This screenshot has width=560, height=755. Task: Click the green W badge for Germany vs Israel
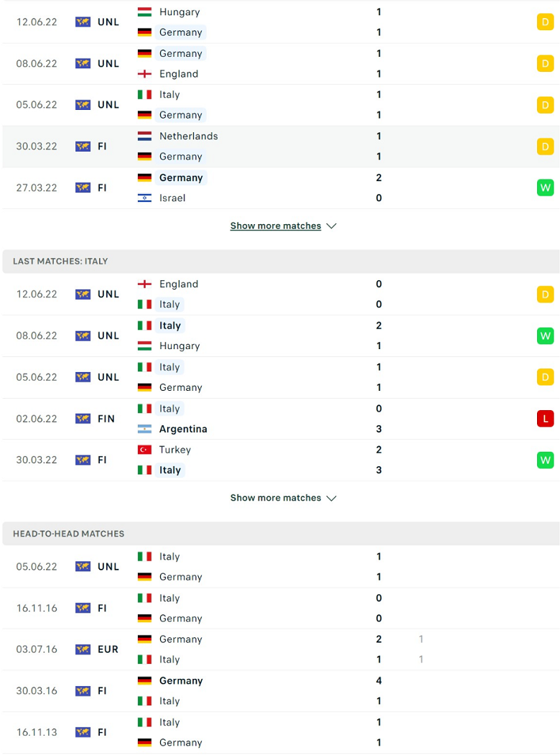click(x=545, y=187)
